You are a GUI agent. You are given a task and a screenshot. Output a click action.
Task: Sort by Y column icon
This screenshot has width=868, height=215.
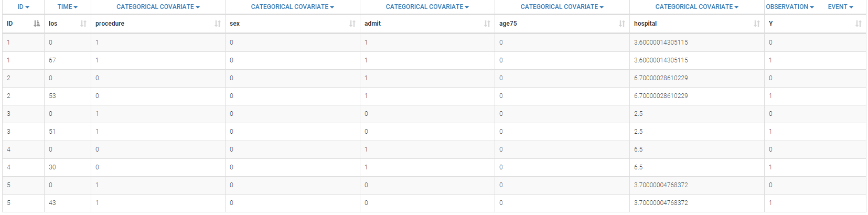click(x=859, y=24)
